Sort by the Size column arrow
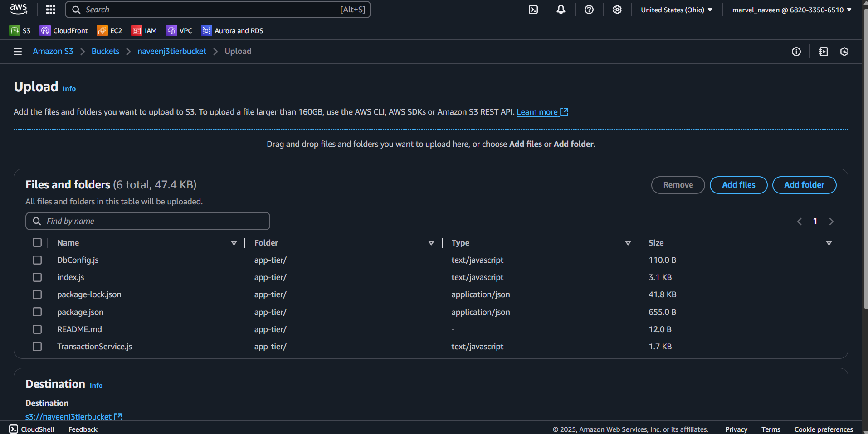Screen dimensions: 868x434 coord(829,243)
